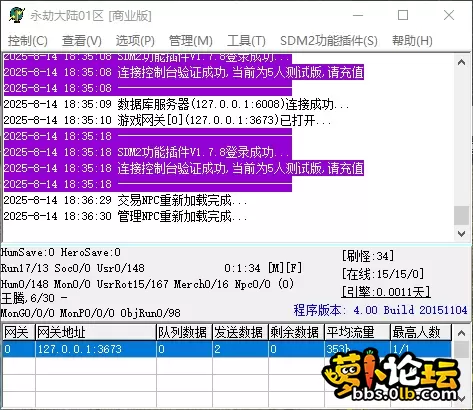
Task: Open the 工具(T) menu
Action: 246,41
